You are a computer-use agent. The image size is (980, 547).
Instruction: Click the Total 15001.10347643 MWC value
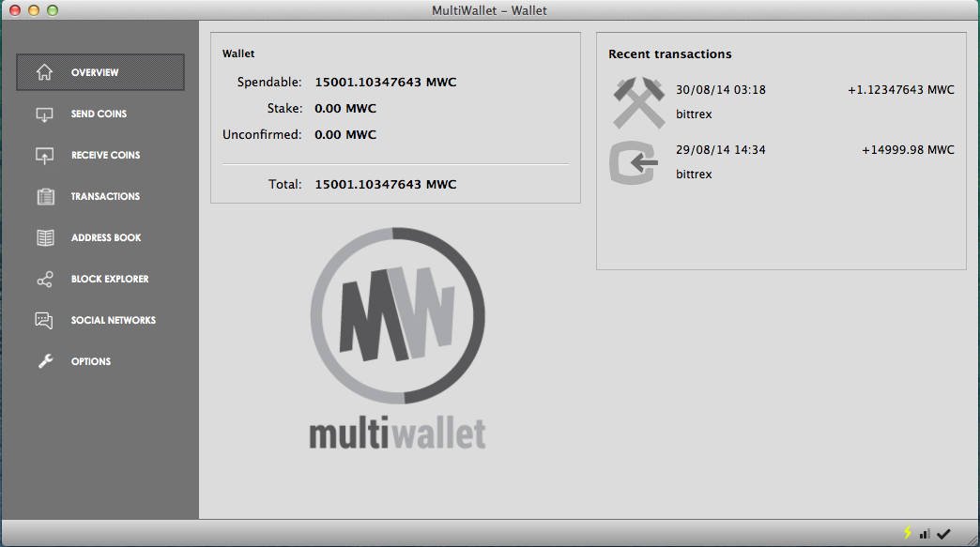point(386,185)
